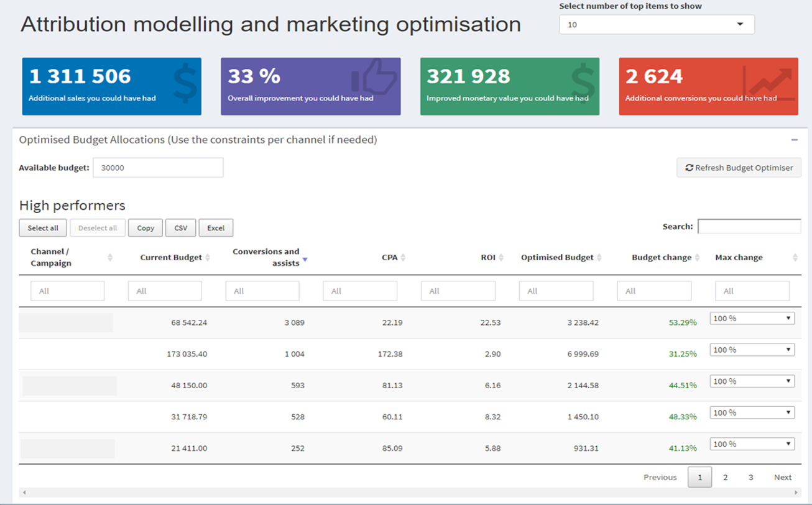This screenshot has width=812, height=505.
Task: Open Max change dropdown for 173 035.40 row
Action: [752, 350]
